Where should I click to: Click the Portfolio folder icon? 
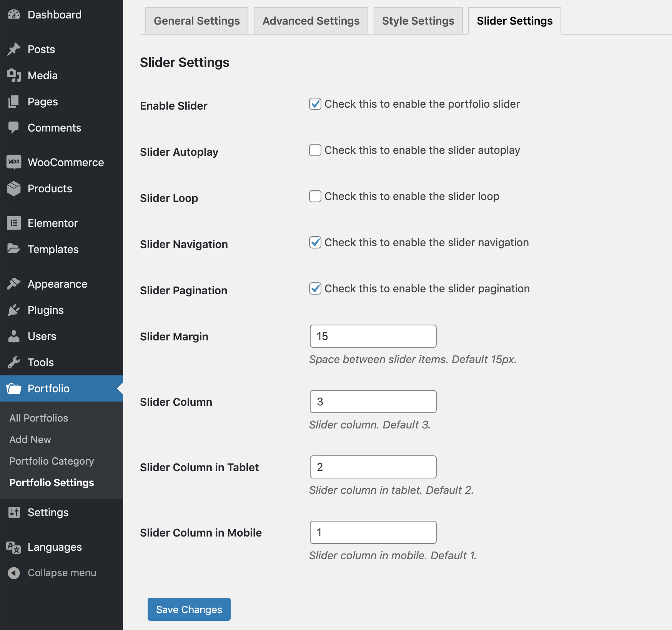[14, 388]
